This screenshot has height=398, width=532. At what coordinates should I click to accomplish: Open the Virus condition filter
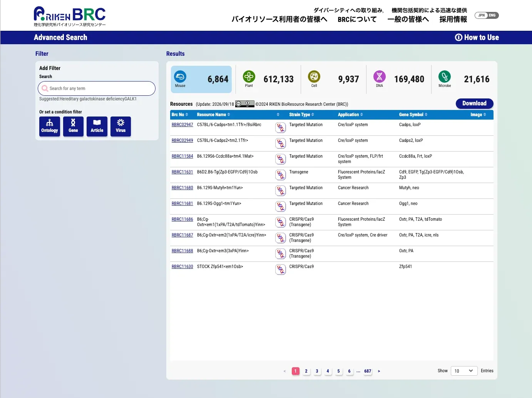pos(120,127)
